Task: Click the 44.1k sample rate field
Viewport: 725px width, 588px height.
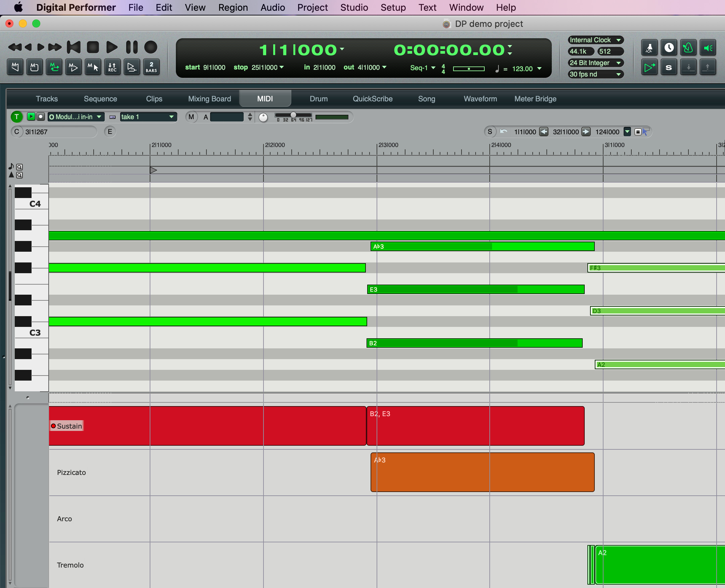Action: coord(581,51)
